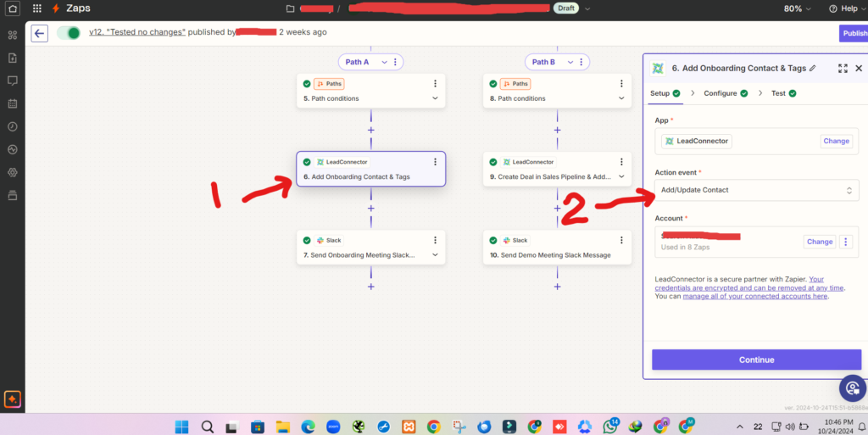Select step 7 Send Onboarding Meeting Slack
Viewport: 868px width, 435px height.
point(371,248)
